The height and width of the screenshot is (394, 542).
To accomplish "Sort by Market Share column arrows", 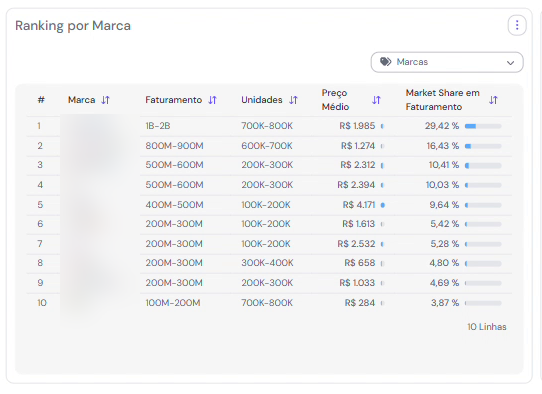I will [x=493, y=100].
